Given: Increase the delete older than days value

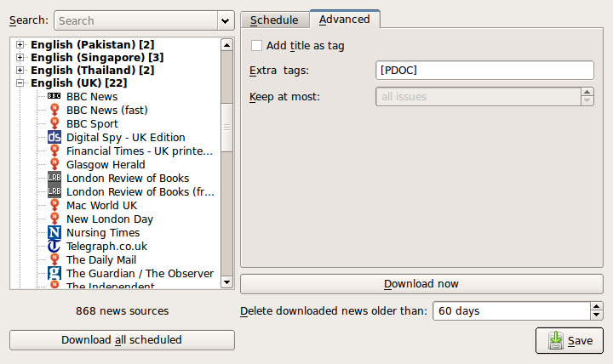Looking at the screenshot, I should [x=596, y=306].
